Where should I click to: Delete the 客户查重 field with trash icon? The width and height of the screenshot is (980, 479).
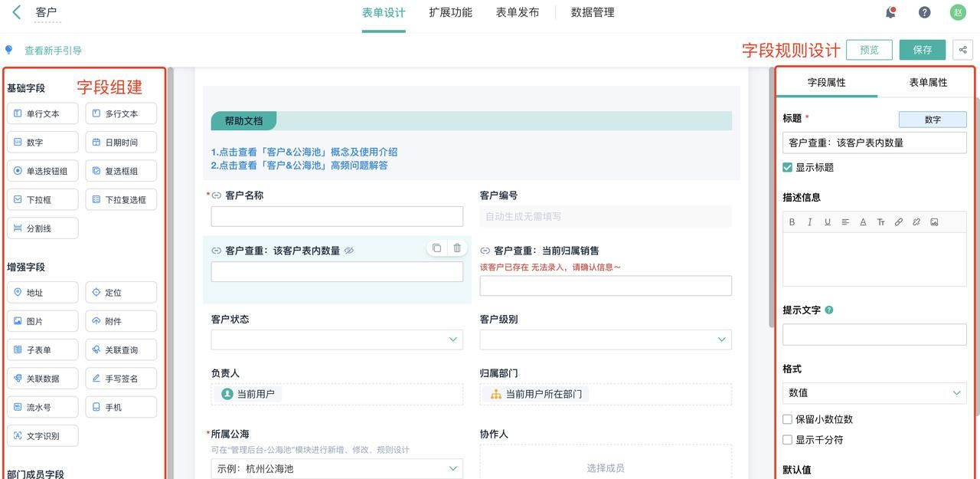[456, 247]
